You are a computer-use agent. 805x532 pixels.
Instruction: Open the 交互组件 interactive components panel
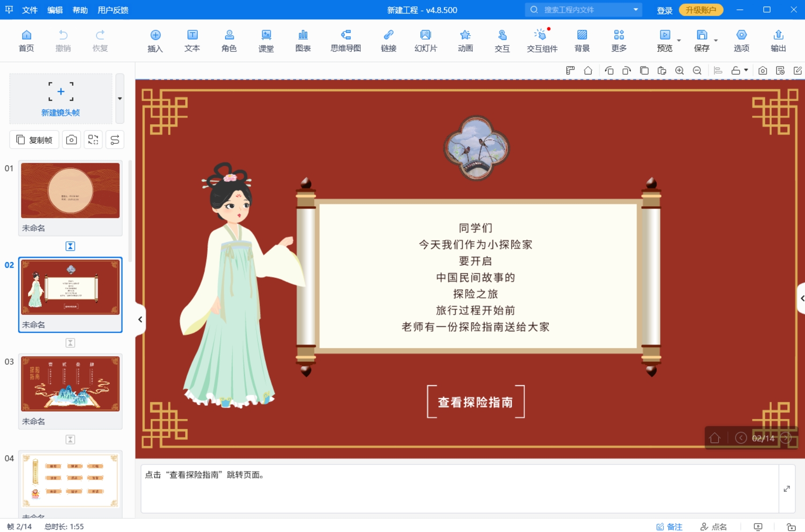pyautogui.click(x=541, y=40)
